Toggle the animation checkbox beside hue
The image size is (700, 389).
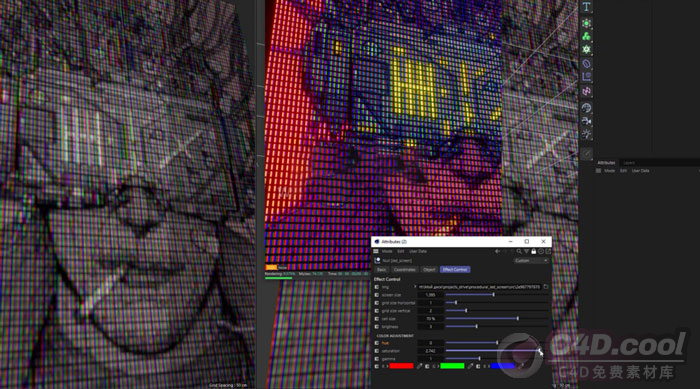[x=376, y=343]
